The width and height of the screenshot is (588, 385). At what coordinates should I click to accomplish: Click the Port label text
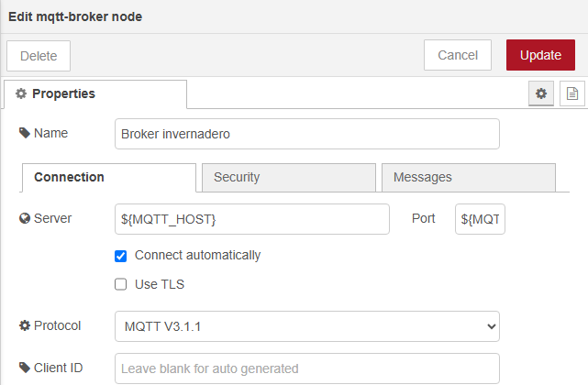[423, 218]
